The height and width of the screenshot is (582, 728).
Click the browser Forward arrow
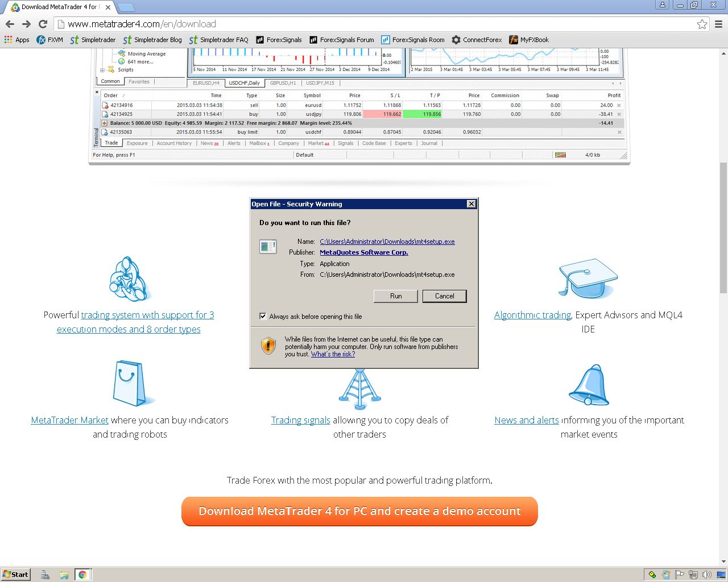pos(26,24)
